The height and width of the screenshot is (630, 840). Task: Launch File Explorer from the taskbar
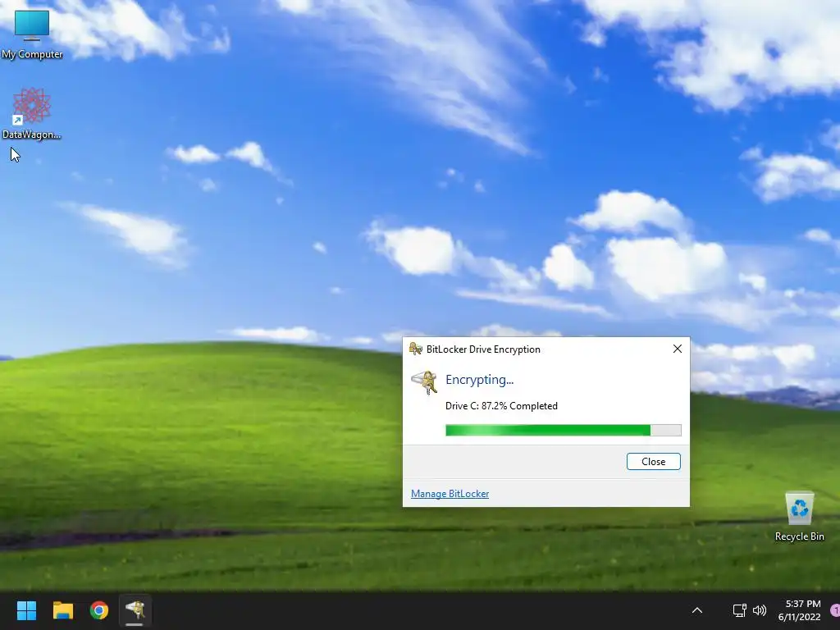pyautogui.click(x=62, y=610)
